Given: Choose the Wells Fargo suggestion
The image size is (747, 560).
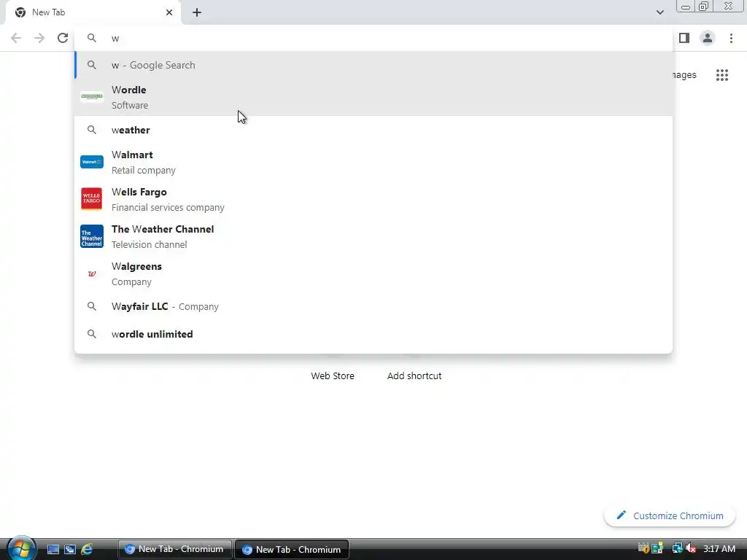Looking at the screenshot, I should [373, 200].
